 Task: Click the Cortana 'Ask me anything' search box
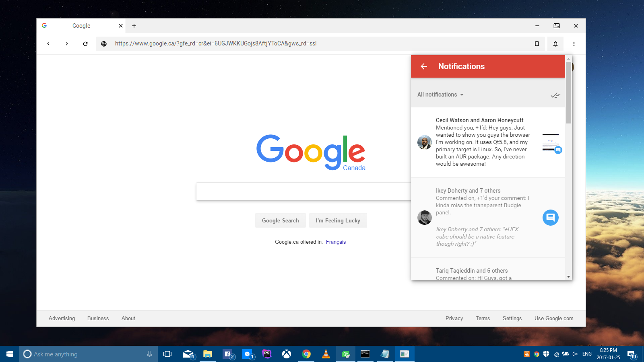pos(89,354)
